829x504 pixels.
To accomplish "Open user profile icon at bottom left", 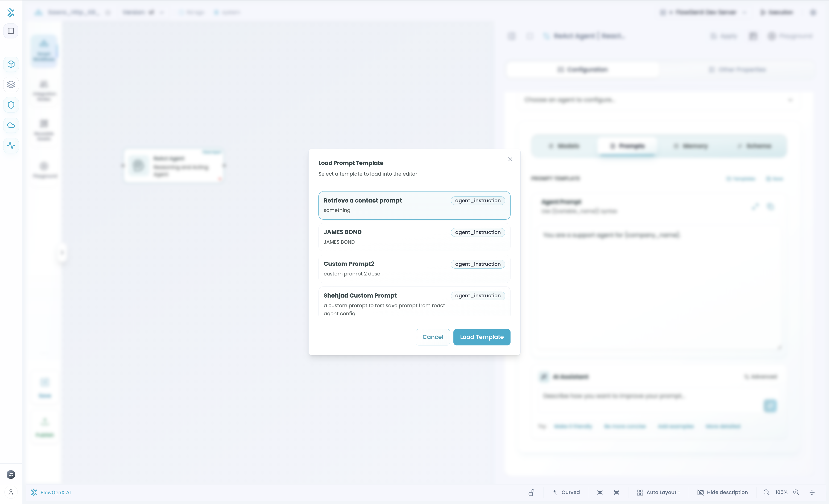I will [x=11, y=492].
